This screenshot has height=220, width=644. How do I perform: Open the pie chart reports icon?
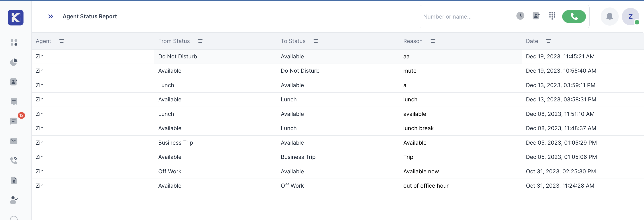tap(14, 62)
